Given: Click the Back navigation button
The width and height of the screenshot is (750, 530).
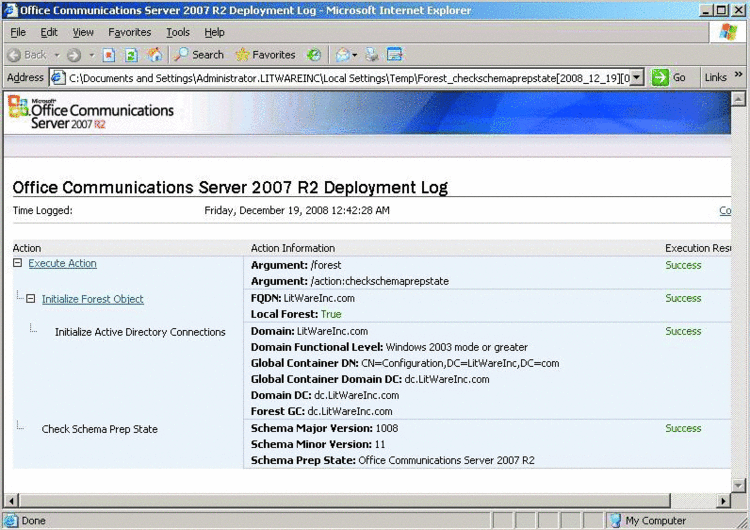Looking at the screenshot, I should 27,55.
